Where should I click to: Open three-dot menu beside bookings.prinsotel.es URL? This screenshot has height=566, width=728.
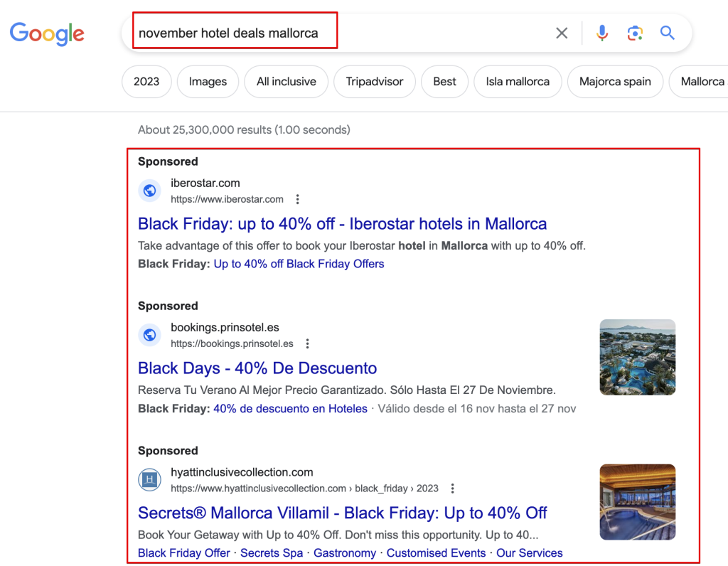307,343
